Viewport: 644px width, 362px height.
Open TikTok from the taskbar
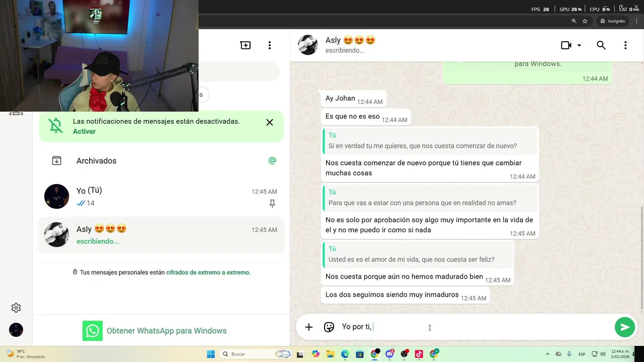click(x=419, y=354)
